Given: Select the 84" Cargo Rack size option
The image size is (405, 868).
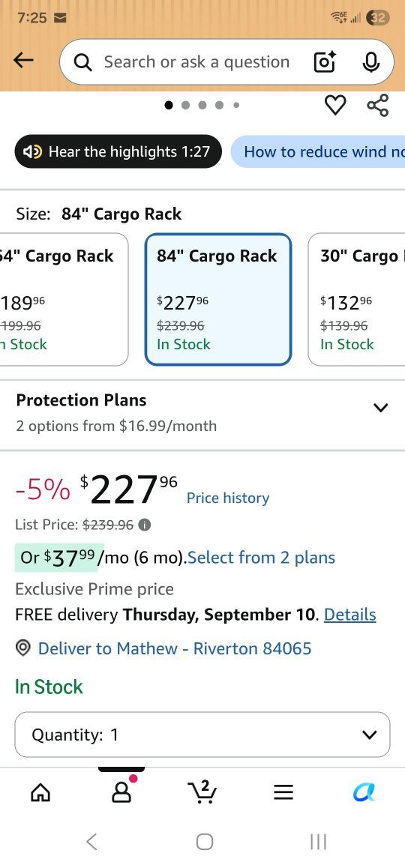Looking at the screenshot, I should point(217,300).
